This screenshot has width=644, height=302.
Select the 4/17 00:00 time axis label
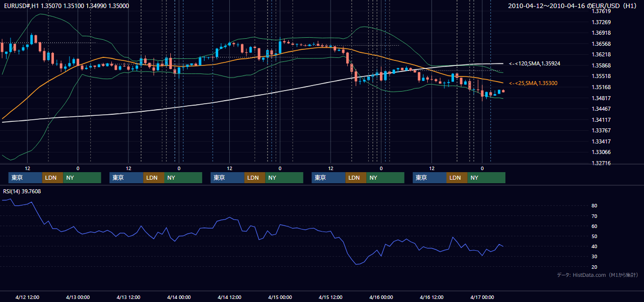pos(482,297)
